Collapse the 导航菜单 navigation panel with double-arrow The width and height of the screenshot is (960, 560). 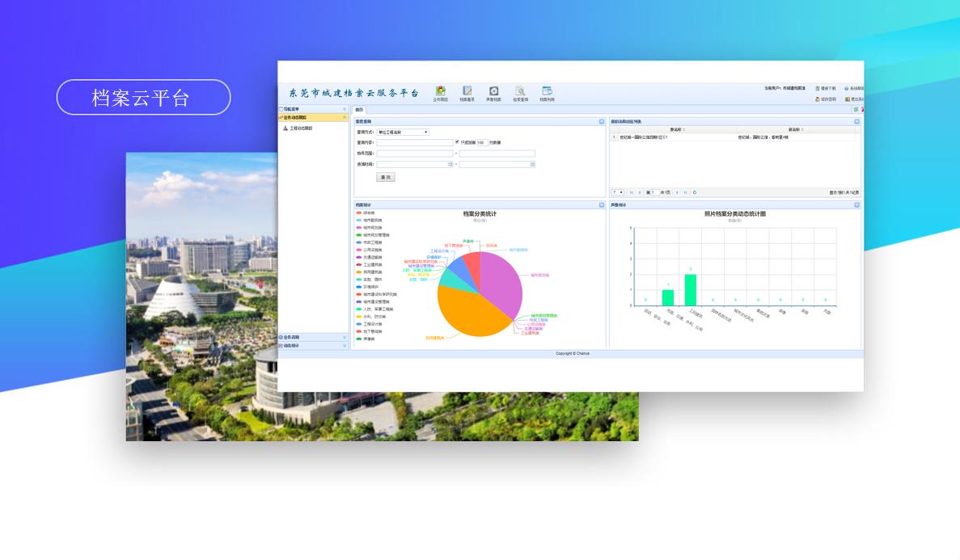[x=344, y=109]
